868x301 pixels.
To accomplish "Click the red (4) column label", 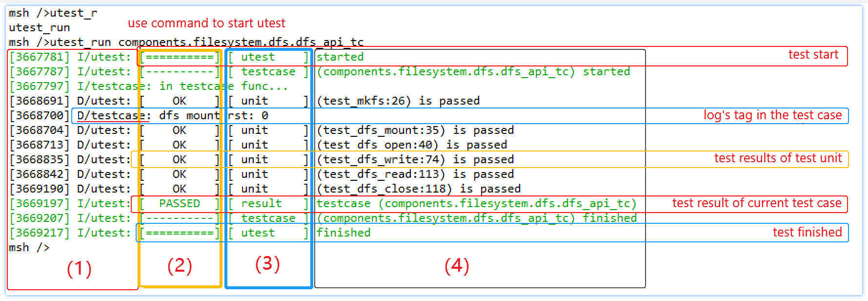I will [x=457, y=266].
